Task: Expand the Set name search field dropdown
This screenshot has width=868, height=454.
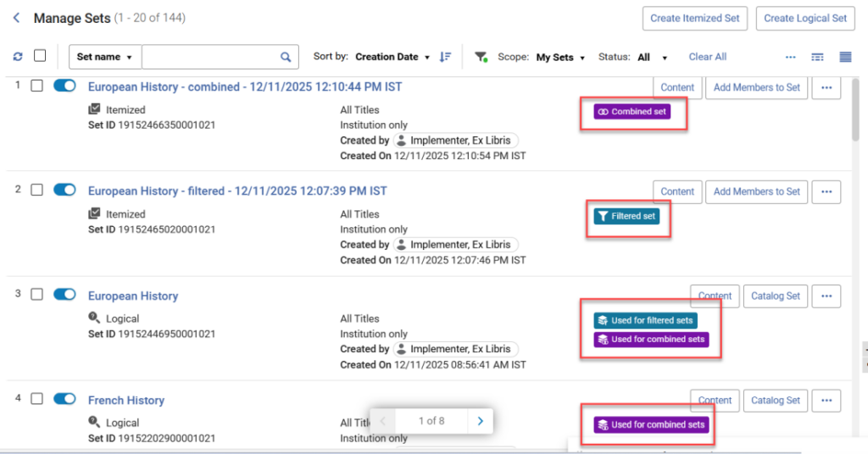Action: [105, 57]
